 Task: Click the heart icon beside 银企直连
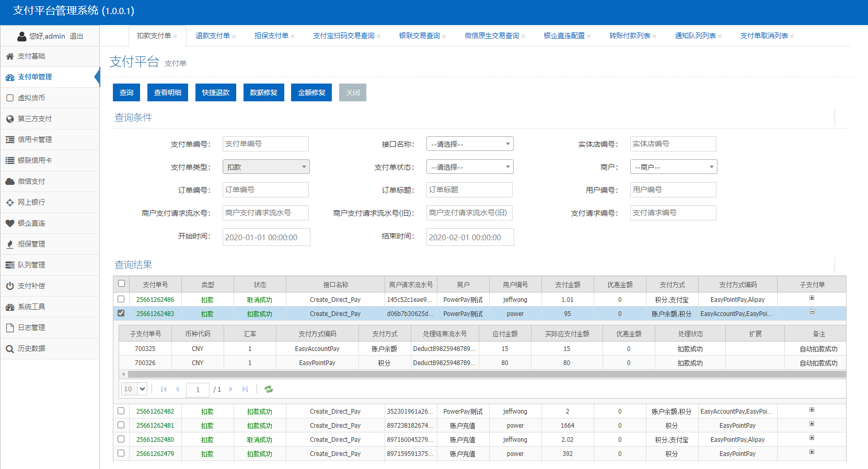(10, 223)
